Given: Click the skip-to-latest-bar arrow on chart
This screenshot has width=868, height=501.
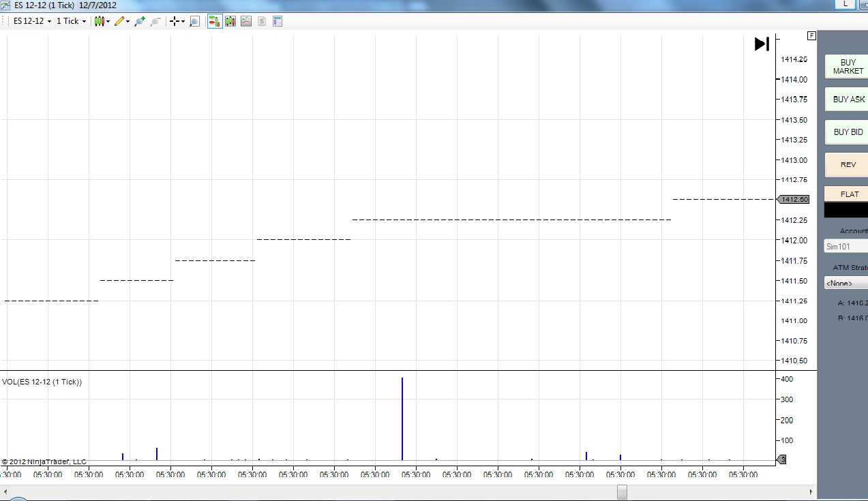Looking at the screenshot, I should [x=762, y=44].
